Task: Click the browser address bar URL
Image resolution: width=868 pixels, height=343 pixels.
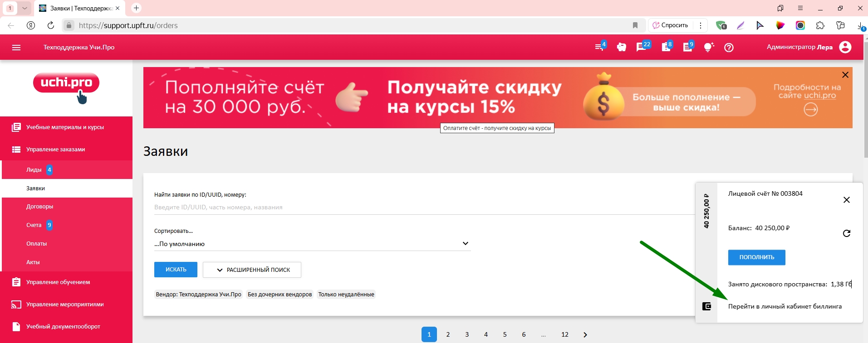Action: (x=128, y=25)
